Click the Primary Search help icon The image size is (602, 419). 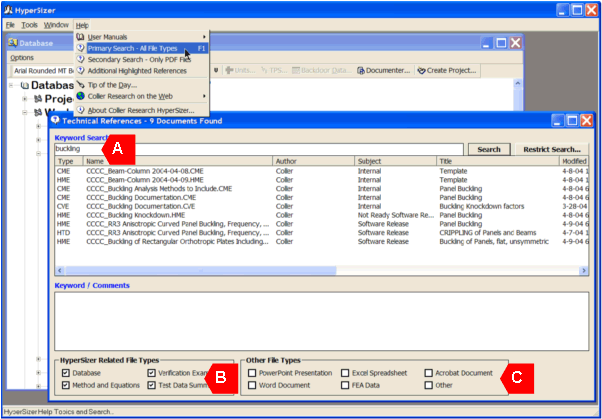[x=80, y=48]
